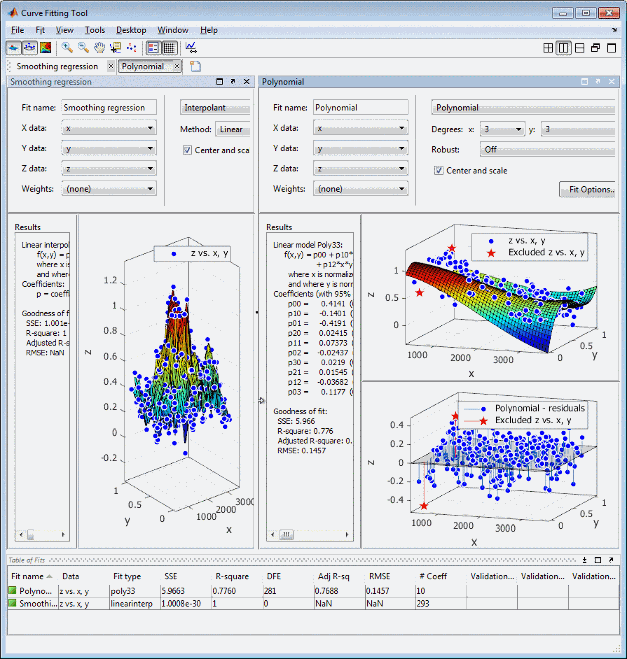627x659 pixels.
Task: Open the Weights dropdown in Polynomial panel
Action: [x=359, y=188]
